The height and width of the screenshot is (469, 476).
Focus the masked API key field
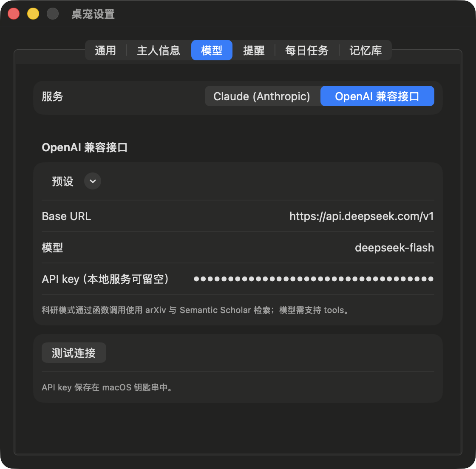coord(314,279)
